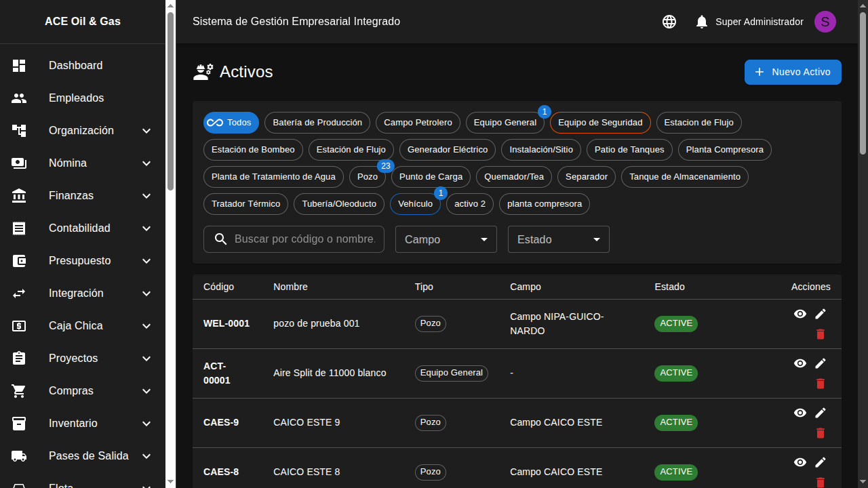Image resolution: width=868 pixels, height=488 pixels.
Task: Click the purple user avatar
Action: tap(825, 22)
